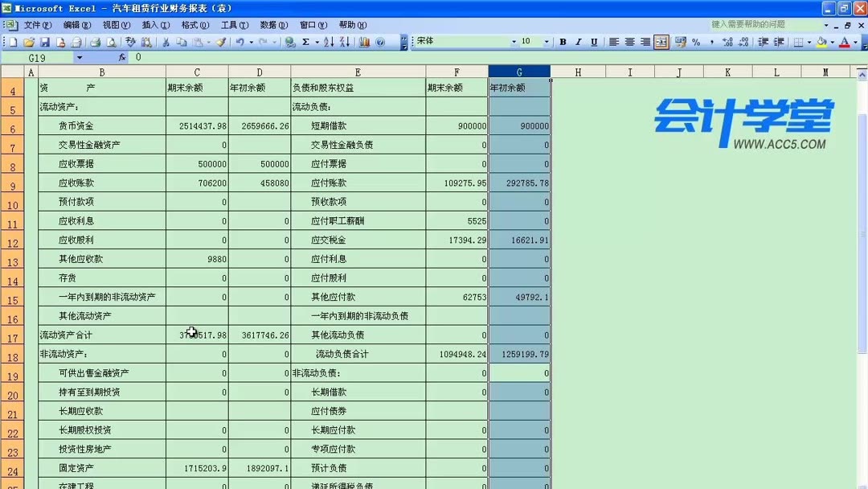This screenshot has width=868, height=489.
Task: Toggle the Merge and Center button
Action: click(x=661, y=42)
